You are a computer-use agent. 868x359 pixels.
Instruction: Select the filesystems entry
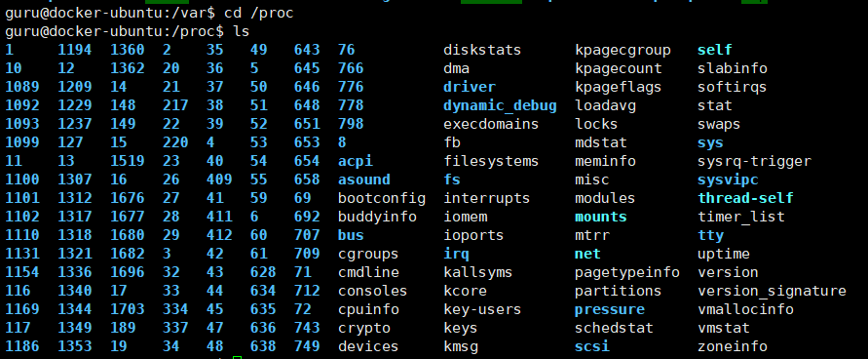click(x=491, y=162)
